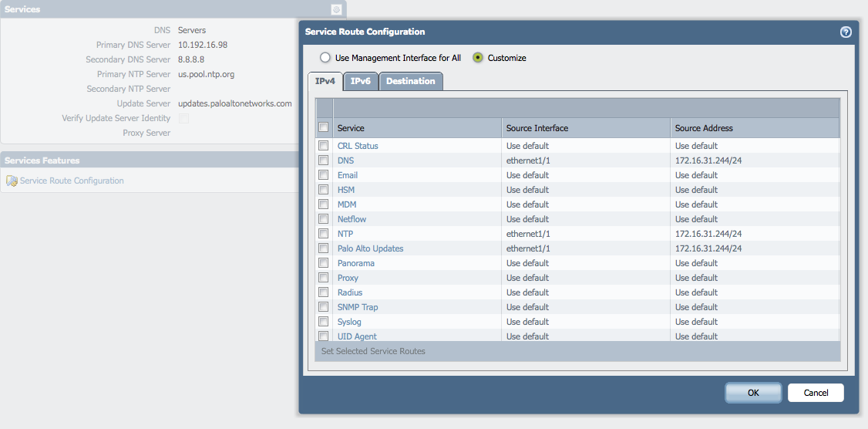The width and height of the screenshot is (868, 429).
Task: Open the Destination tab
Action: coord(410,81)
